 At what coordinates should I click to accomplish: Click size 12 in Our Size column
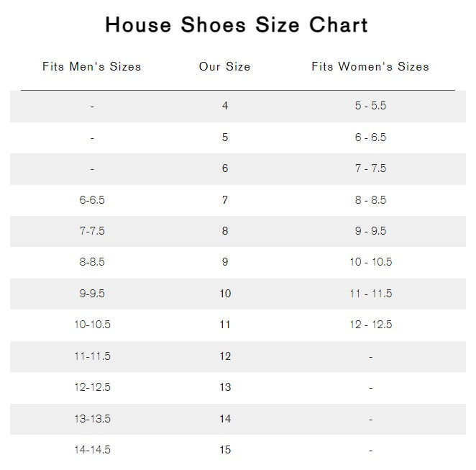(225, 356)
